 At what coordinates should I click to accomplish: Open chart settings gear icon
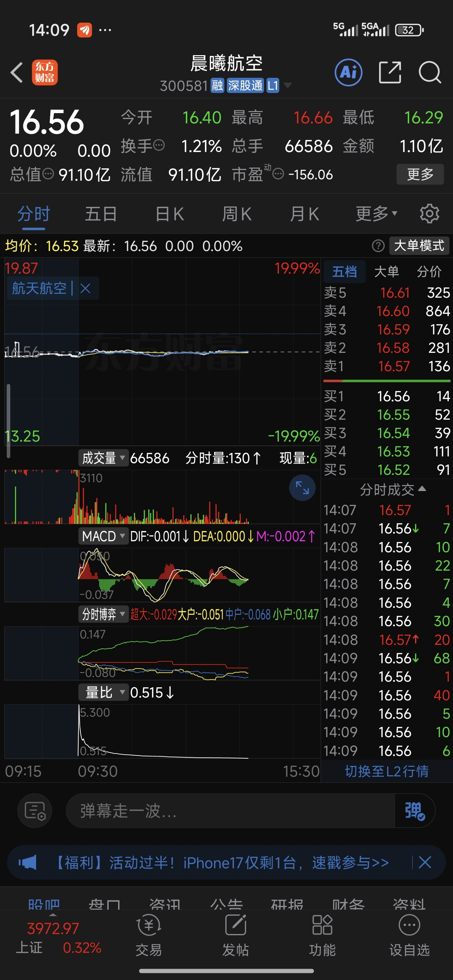(429, 214)
